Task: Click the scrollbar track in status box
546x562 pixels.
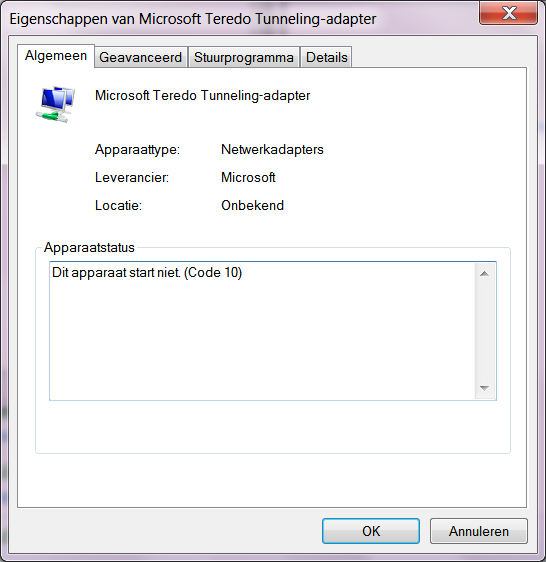Action: [x=484, y=331]
